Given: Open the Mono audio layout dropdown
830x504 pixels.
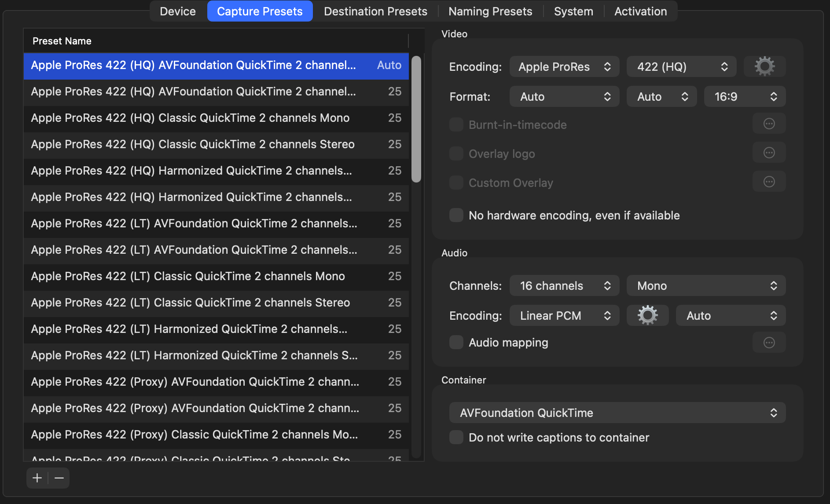Looking at the screenshot, I should tap(706, 285).
